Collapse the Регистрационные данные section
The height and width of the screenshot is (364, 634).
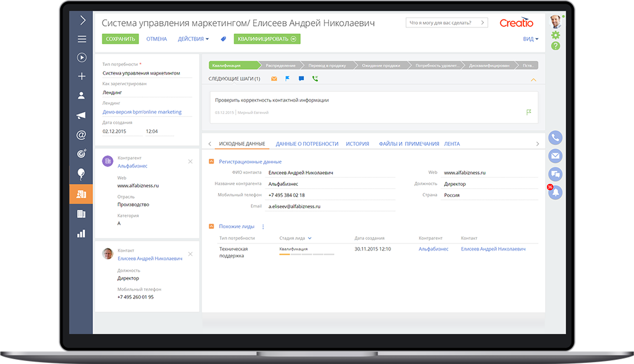[211, 162]
